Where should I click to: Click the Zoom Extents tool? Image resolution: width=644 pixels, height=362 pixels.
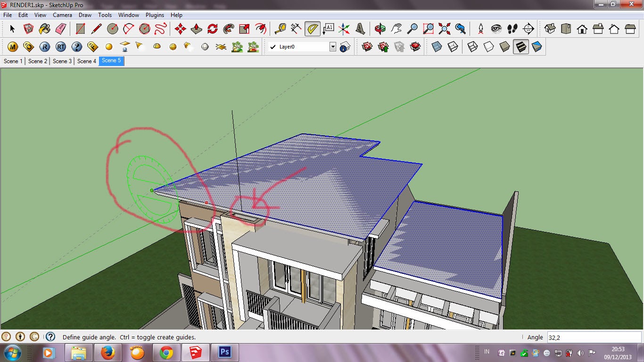(444, 29)
